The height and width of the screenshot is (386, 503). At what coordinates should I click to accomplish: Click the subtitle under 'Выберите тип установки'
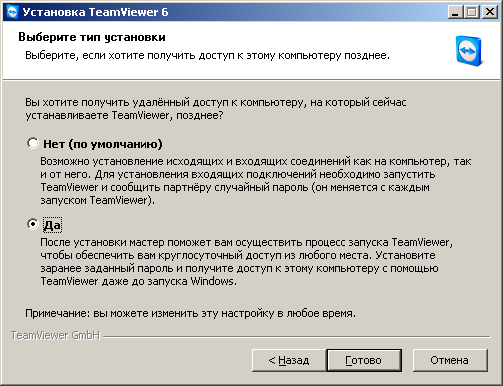pyautogui.click(x=207, y=55)
